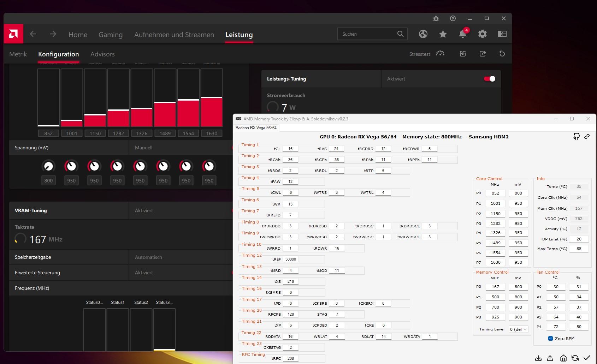Open Radeon settings gear
The height and width of the screenshot is (364, 597).
483,34
